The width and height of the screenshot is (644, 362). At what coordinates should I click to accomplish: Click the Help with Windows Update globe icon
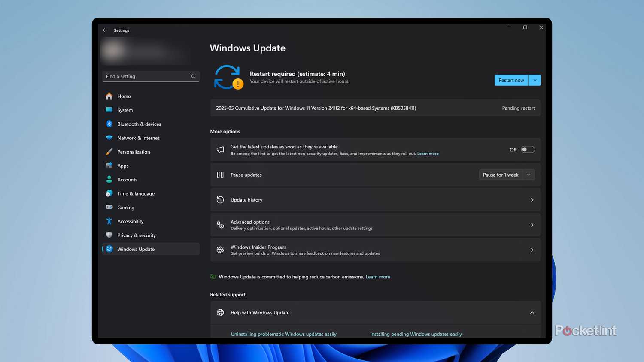220,312
